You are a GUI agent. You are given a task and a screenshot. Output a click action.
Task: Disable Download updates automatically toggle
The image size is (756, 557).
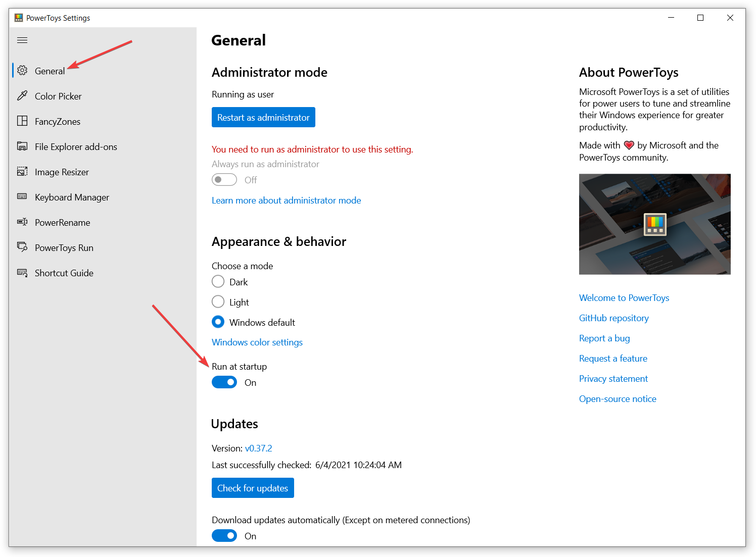point(224,536)
